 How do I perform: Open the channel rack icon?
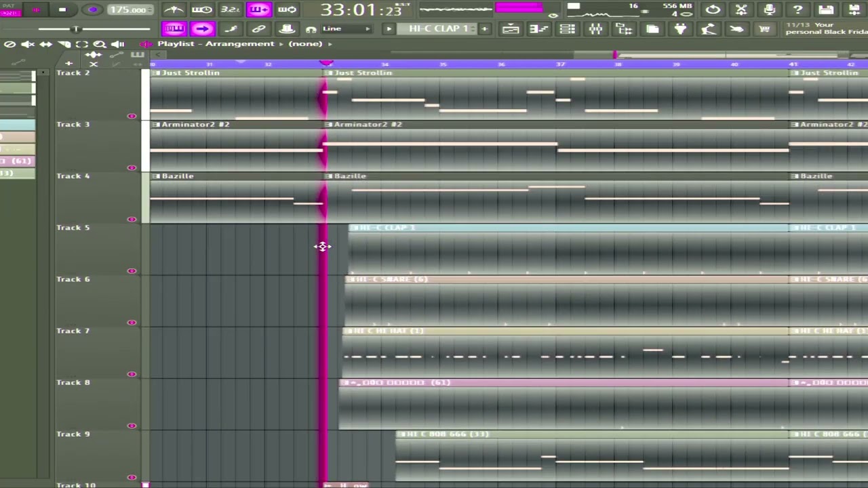(x=568, y=28)
